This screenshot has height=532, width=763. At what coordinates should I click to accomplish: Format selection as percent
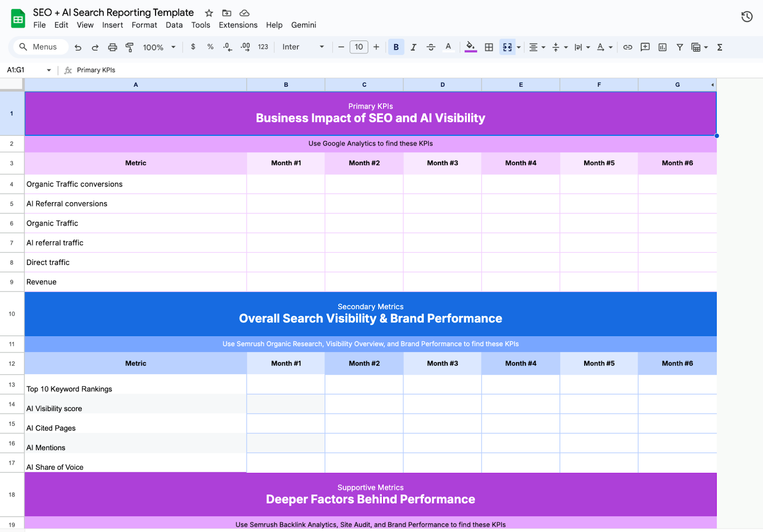pyautogui.click(x=210, y=47)
